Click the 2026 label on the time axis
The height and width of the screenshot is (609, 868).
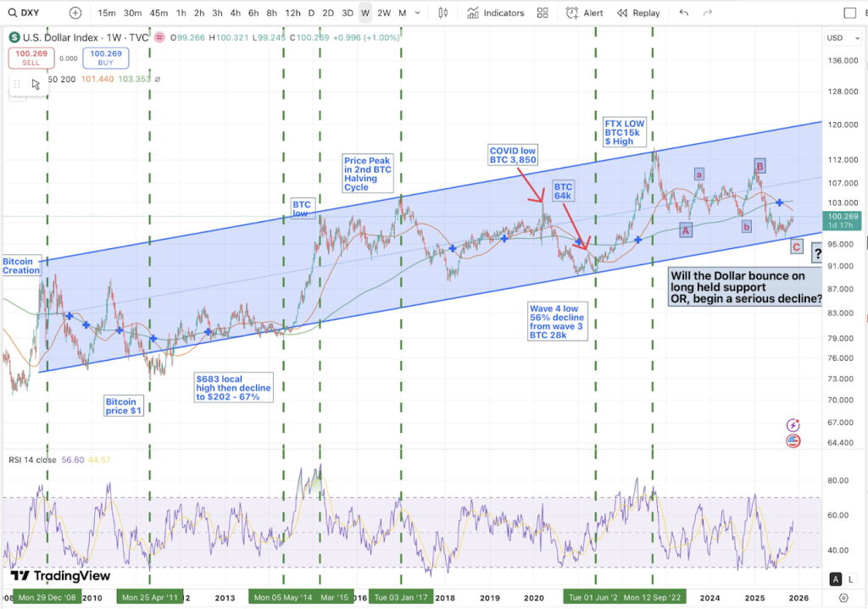pos(799,598)
